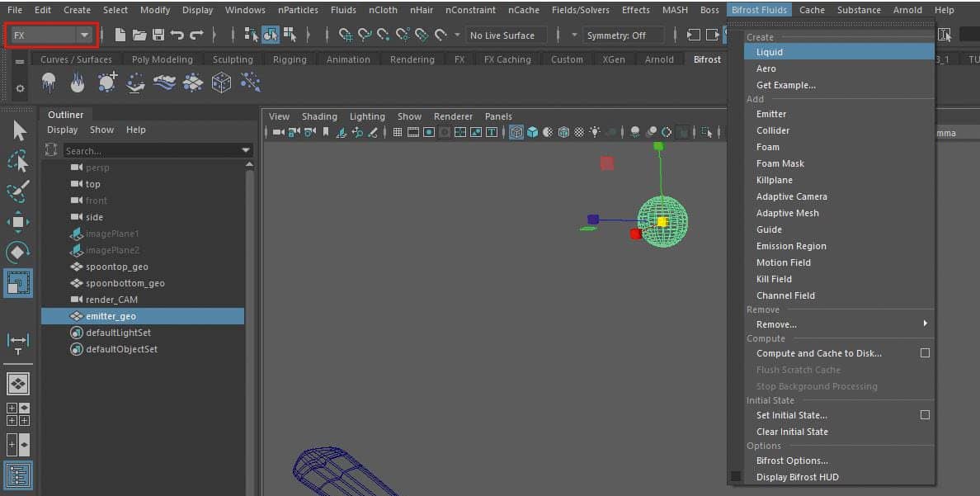Enable snap to grids magnet icon

click(346, 35)
